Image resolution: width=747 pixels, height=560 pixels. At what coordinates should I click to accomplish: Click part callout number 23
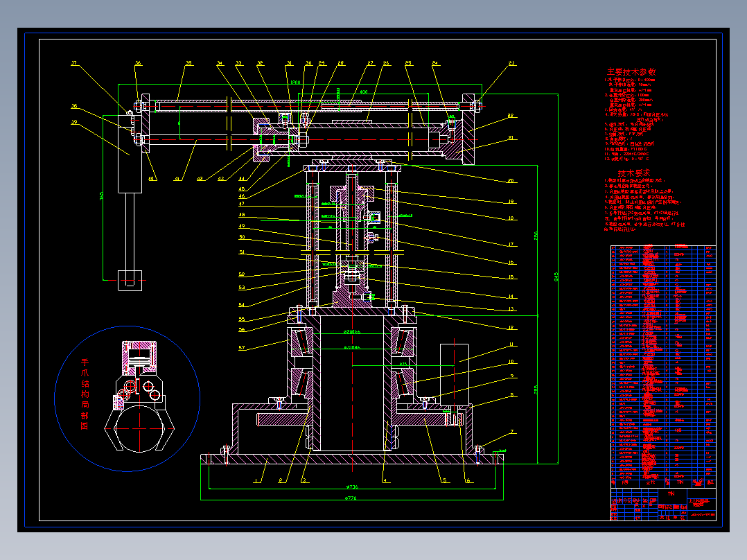click(x=511, y=63)
